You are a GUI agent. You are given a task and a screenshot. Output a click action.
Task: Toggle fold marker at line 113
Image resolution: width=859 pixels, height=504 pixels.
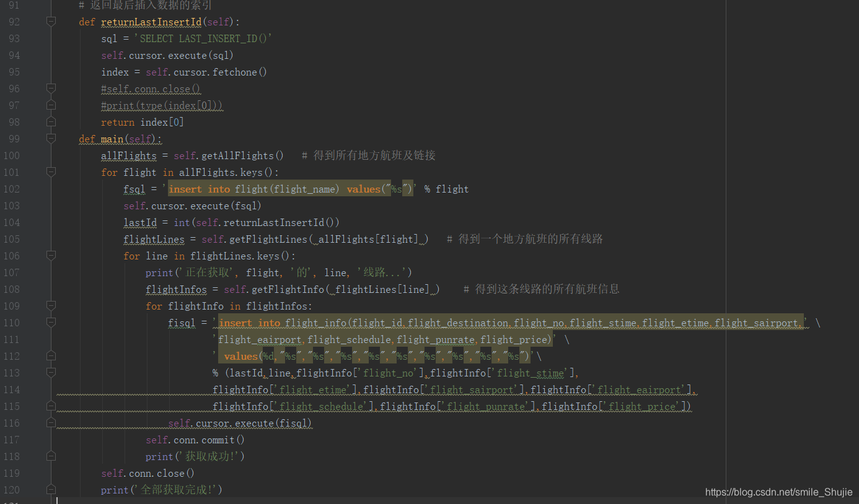[x=51, y=373]
